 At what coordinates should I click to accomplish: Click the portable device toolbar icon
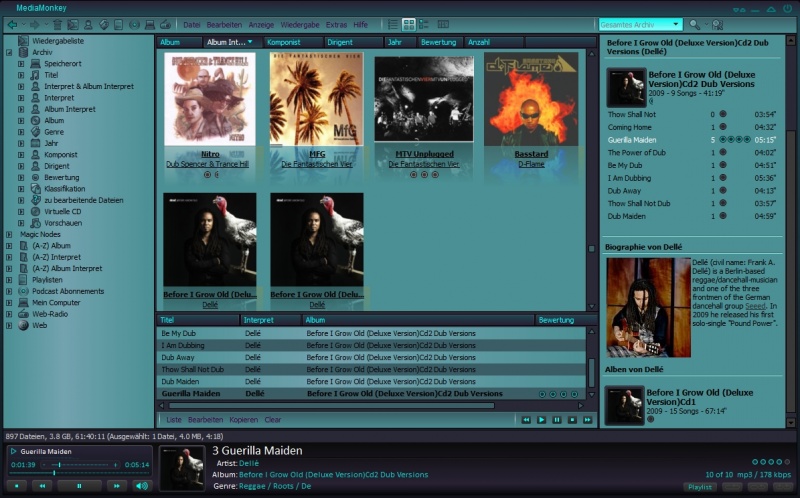coord(118,24)
